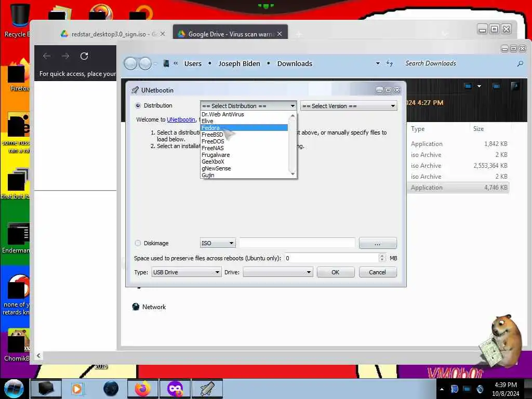532x399 pixels.
Task: Click Downloads in Explorer breadcrumb
Action: click(x=295, y=63)
